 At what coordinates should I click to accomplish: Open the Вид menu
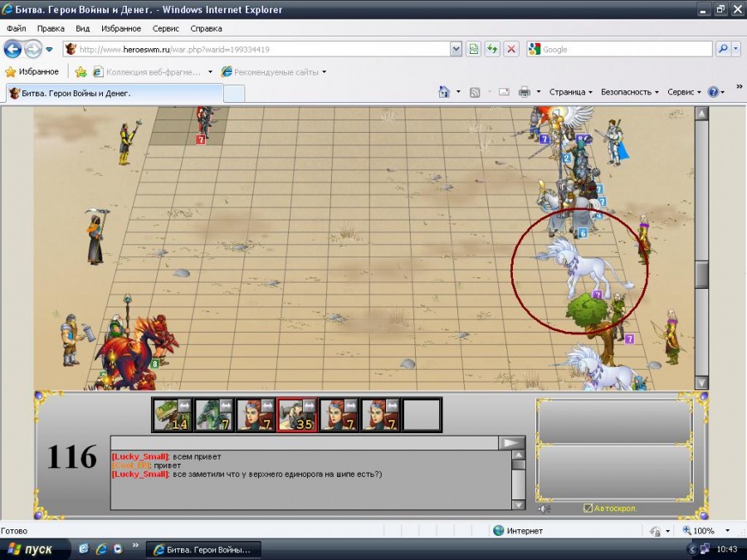coord(82,28)
